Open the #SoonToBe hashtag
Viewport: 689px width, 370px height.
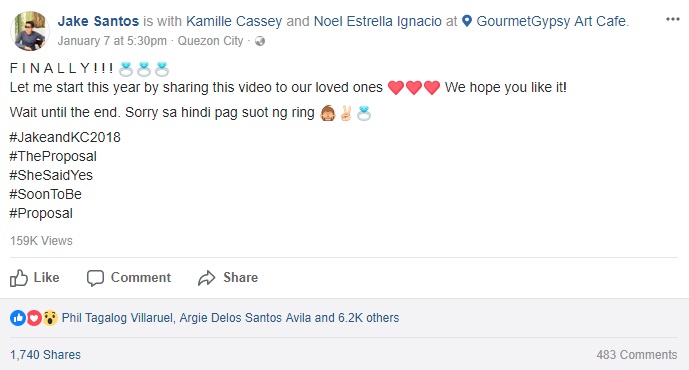tap(46, 194)
